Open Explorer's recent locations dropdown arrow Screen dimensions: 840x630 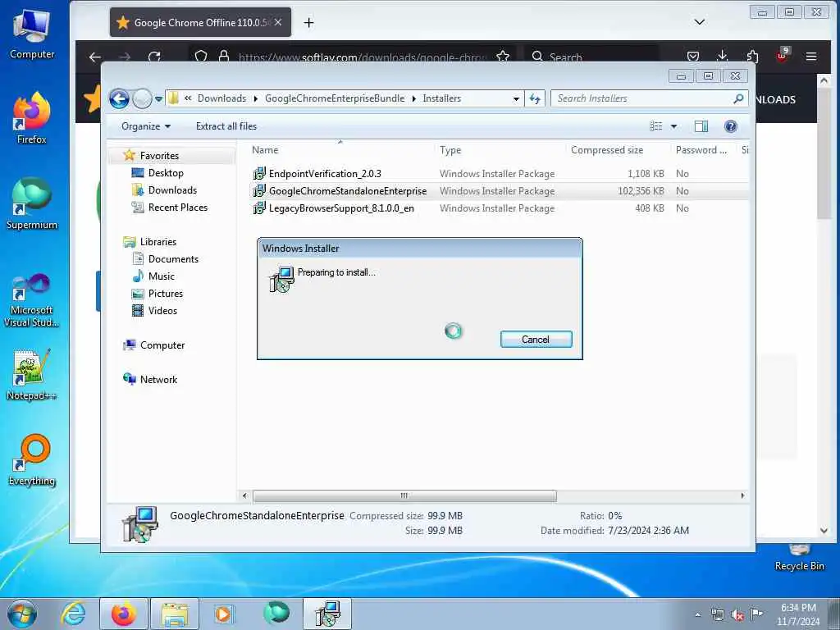[158, 99]
